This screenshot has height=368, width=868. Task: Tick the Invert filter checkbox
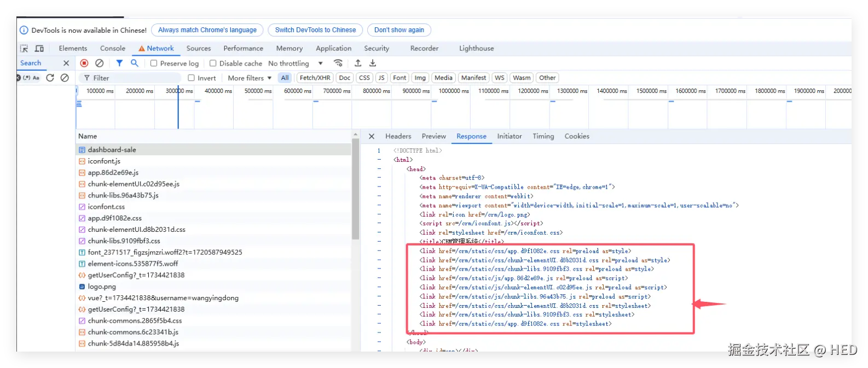191,78
